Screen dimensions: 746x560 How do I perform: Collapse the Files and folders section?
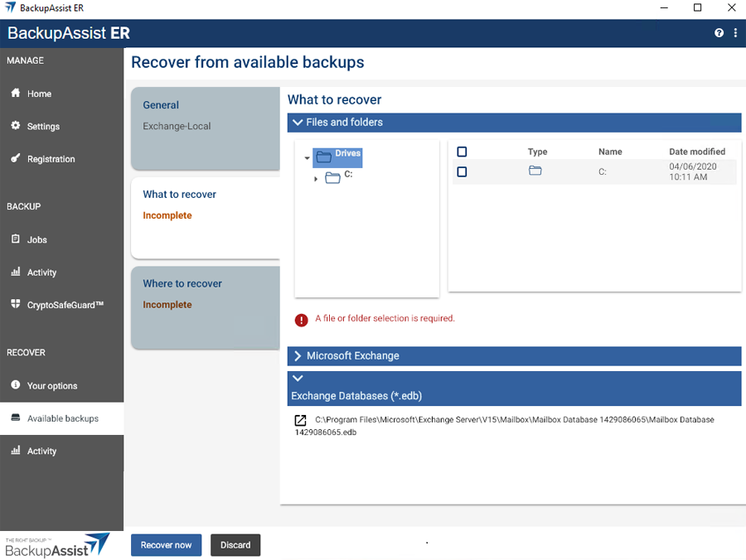[514, 123]
